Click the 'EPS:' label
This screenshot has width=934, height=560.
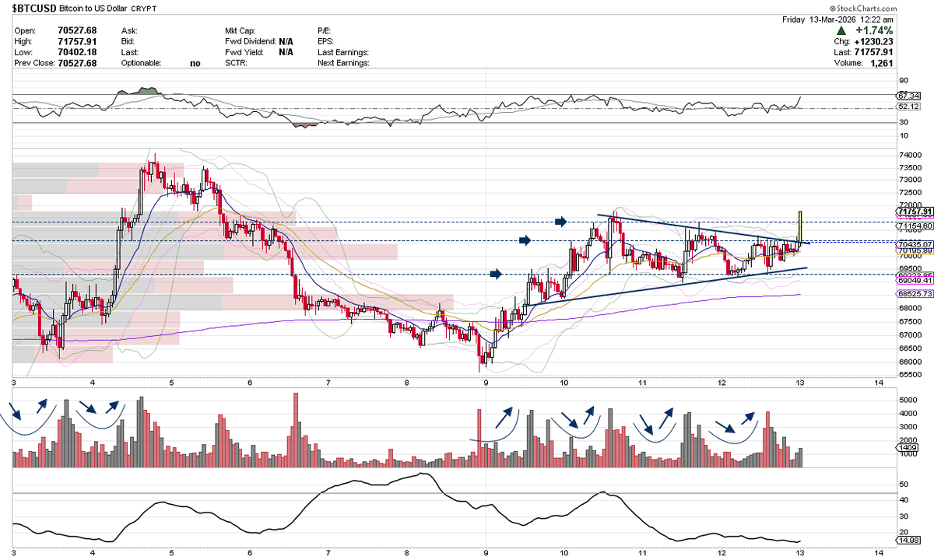(x=326, y=41)
